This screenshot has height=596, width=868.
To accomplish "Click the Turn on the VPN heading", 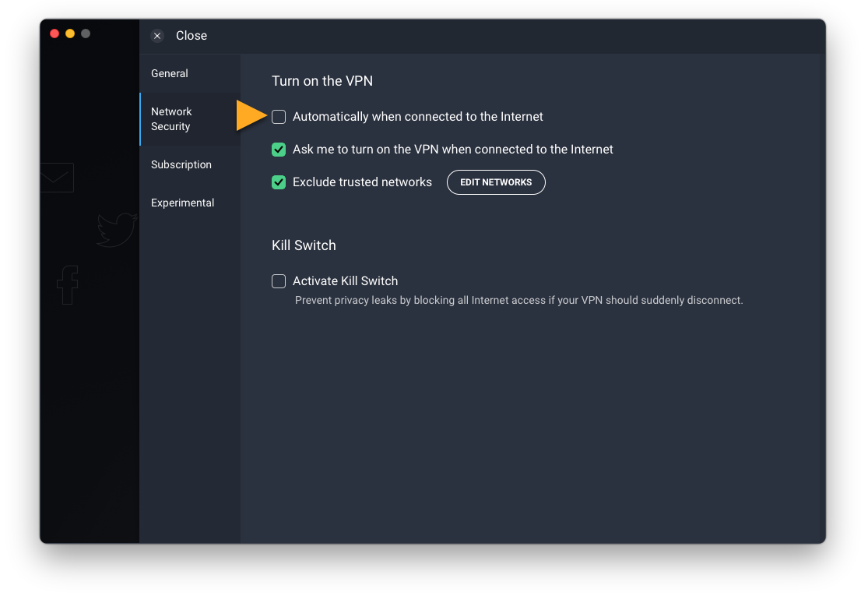I will [x=322, y=81].
